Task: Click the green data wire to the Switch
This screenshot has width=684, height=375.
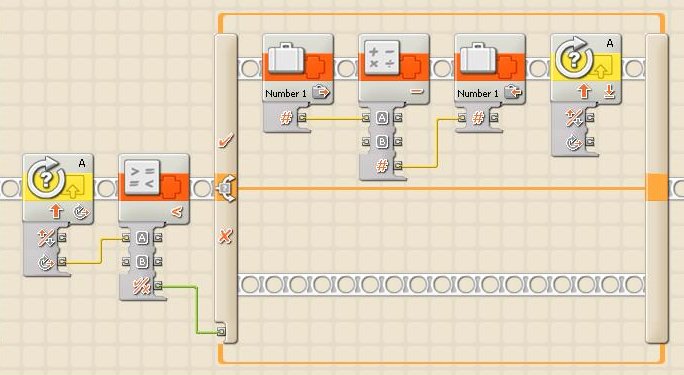Action: coord(196,310)
